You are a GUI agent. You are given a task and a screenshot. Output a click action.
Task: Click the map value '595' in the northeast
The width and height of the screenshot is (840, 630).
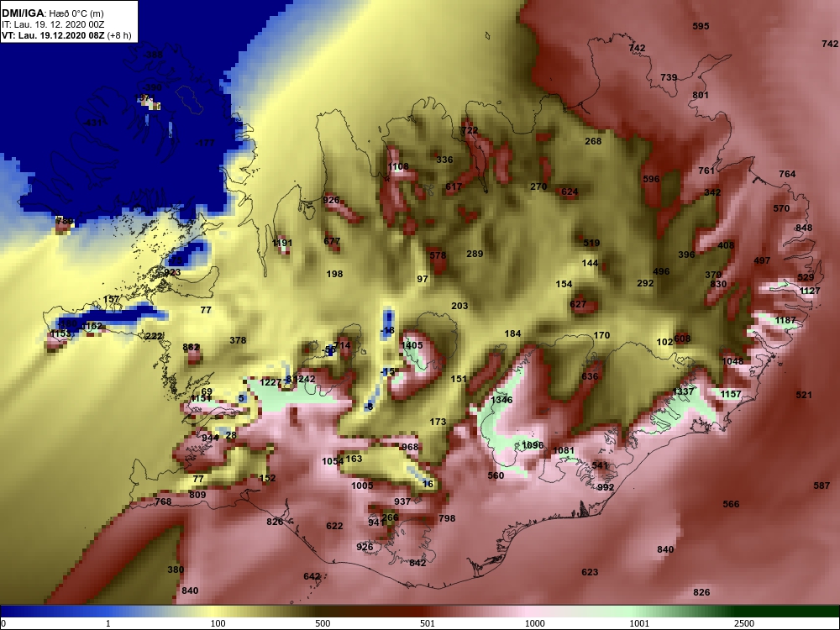point(701,26)
